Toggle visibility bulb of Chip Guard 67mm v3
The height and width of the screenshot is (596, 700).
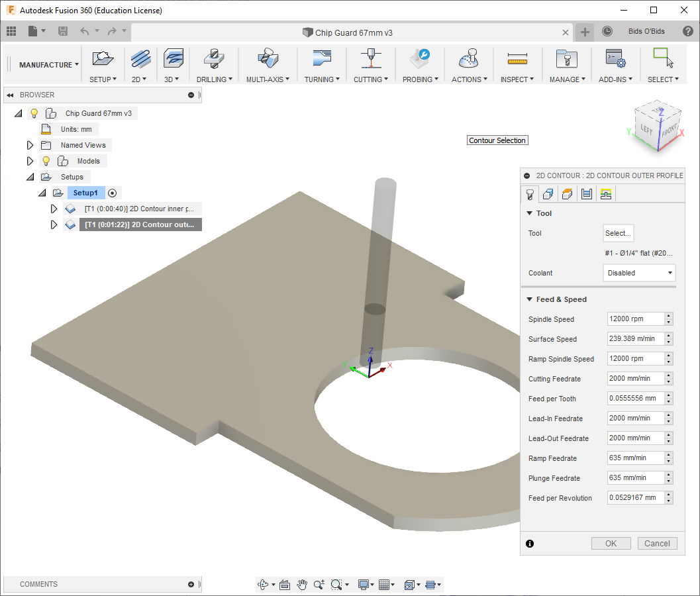point(34,113)
